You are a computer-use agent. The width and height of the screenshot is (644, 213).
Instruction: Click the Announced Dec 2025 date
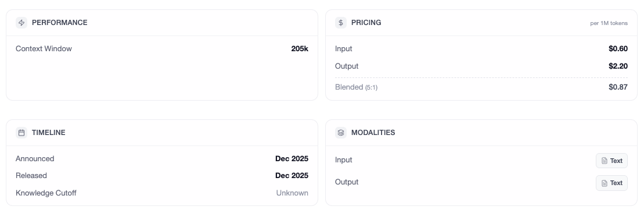coord(292,159)
